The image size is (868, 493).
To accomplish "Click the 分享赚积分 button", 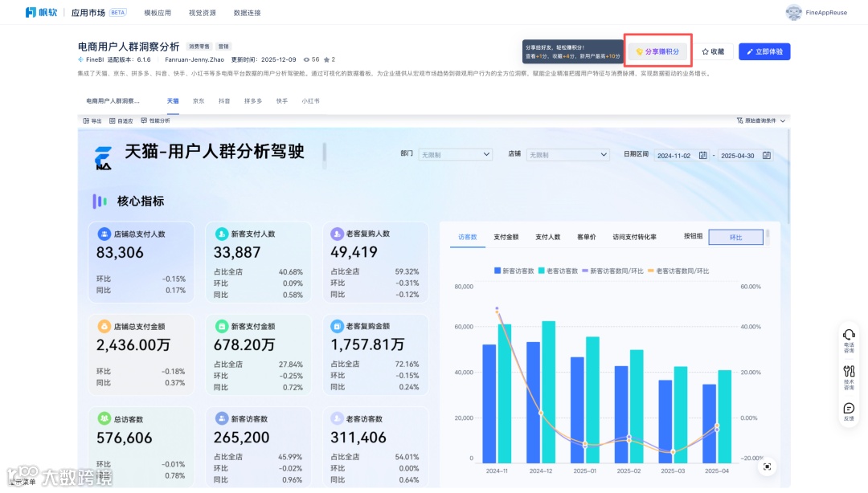I will (x=657, y=51).
